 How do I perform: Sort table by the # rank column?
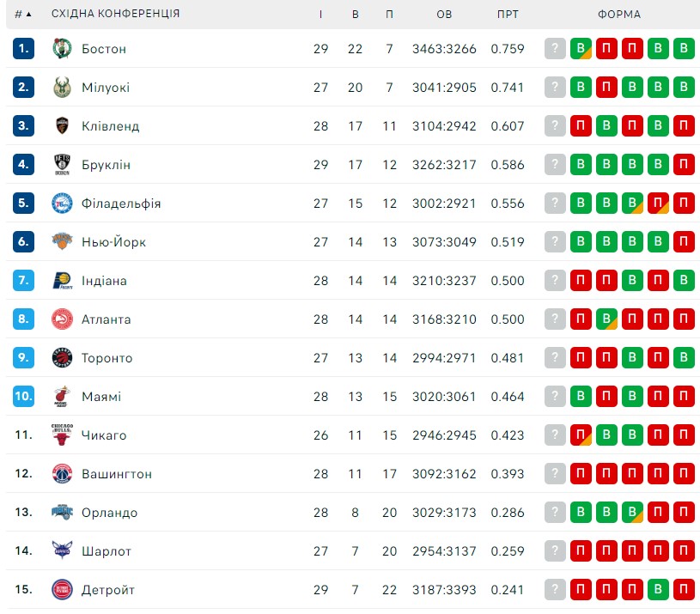[23, 15]
